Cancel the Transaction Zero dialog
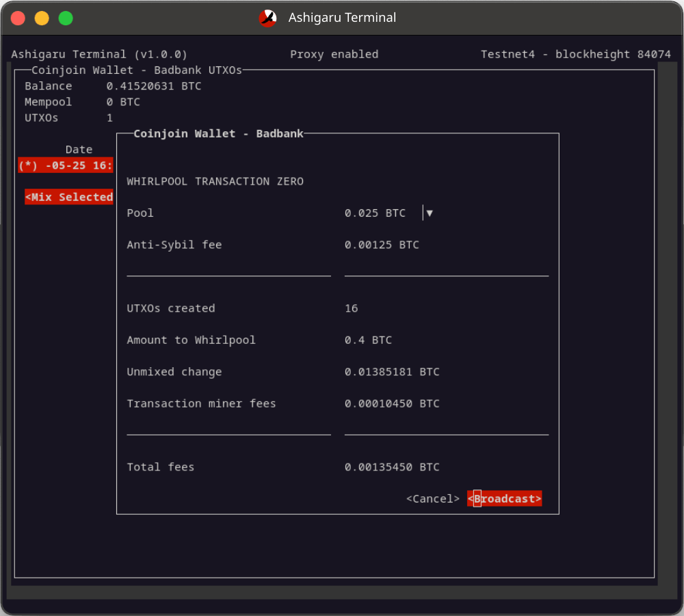 pos(433,498)
